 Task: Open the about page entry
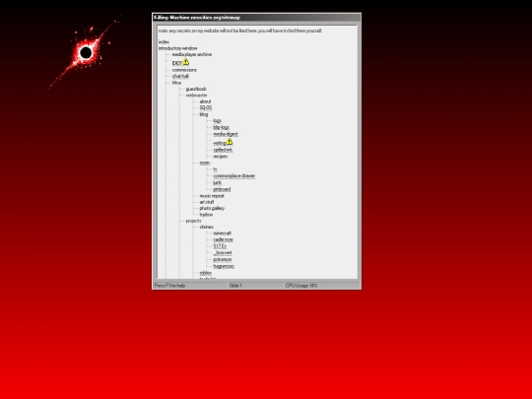click(x=205, y=101)
